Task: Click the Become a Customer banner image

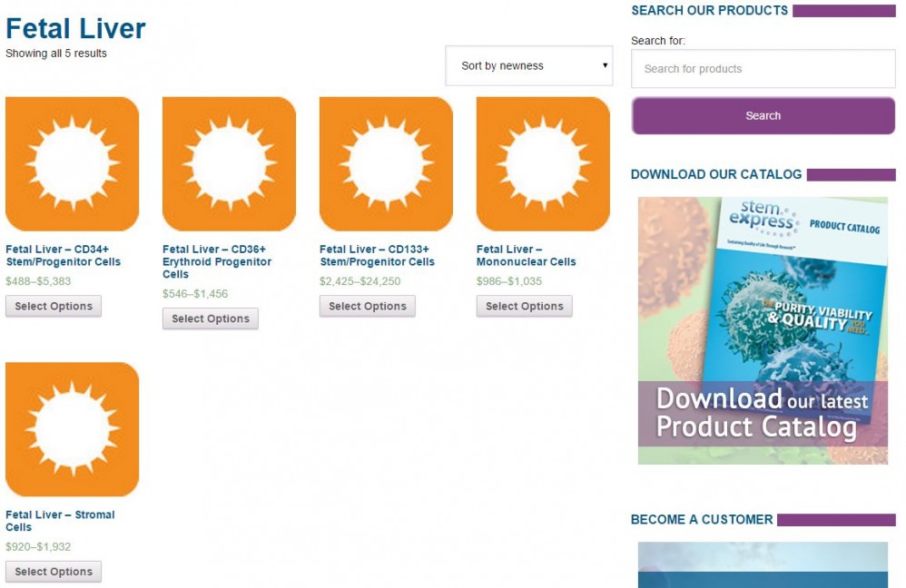Action: [x=763, y=565]
